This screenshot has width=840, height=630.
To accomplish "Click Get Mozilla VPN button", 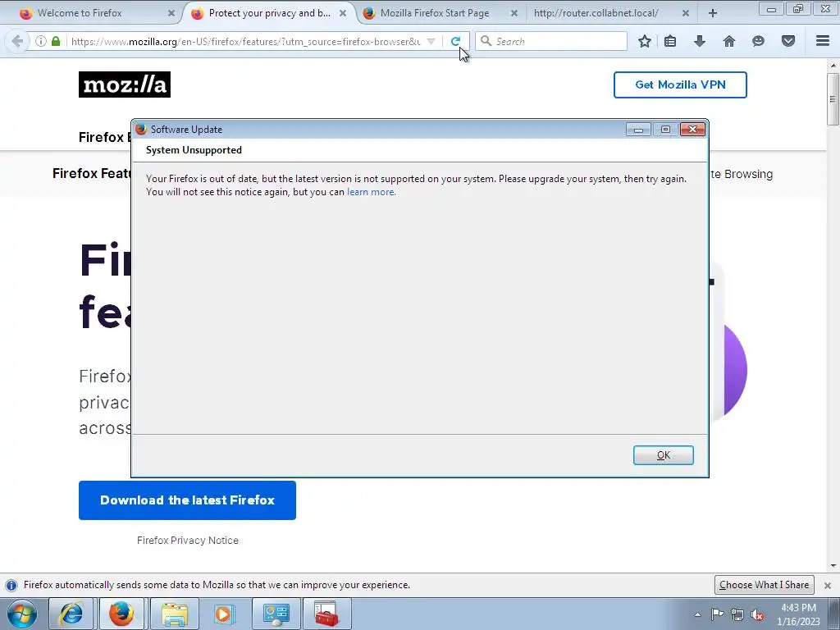I will [680, 84].
